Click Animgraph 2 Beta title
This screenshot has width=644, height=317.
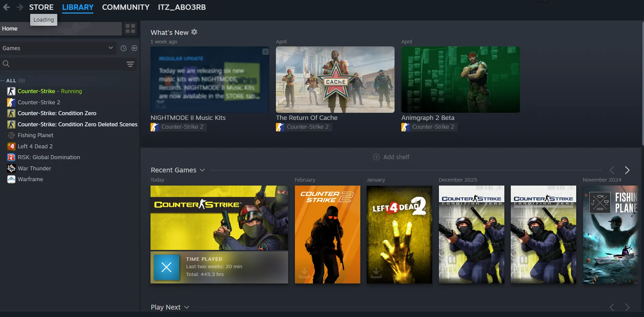[x=428, y=118]
